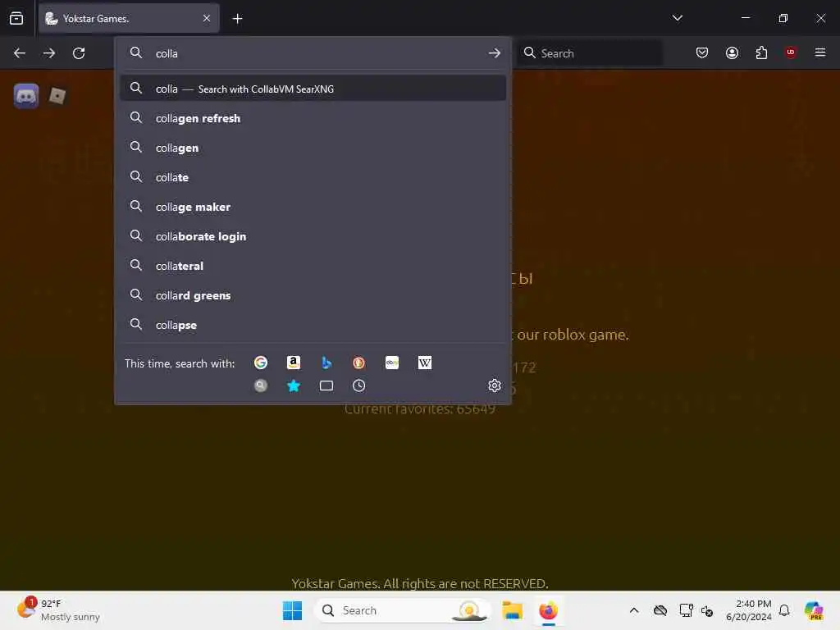Go back to the previous page
840x630 pixels.
coord(20,53)
